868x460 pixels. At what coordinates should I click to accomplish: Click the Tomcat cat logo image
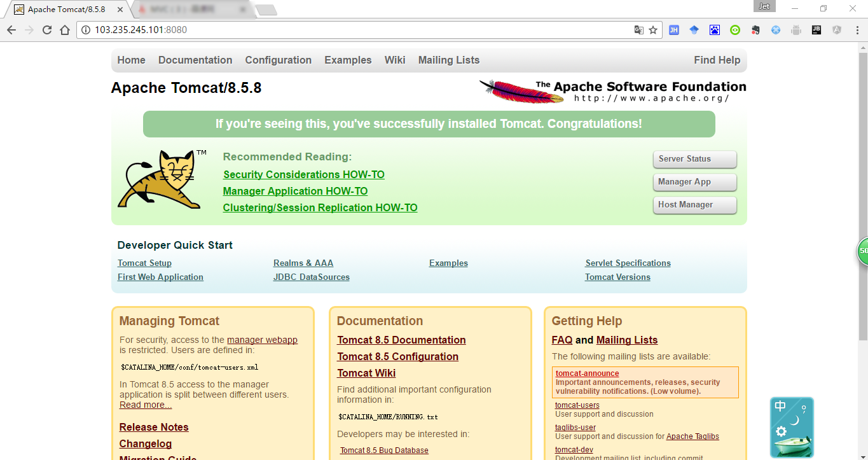coord(162,179)
